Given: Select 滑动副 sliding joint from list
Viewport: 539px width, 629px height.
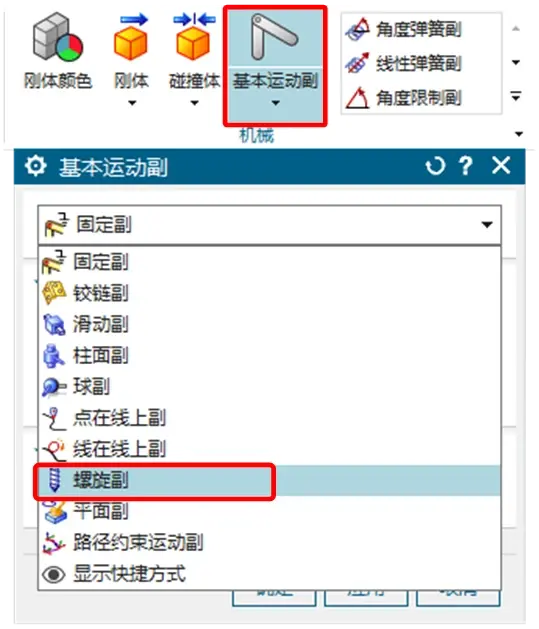Looking at the screenshot, I should coord(270,324).
